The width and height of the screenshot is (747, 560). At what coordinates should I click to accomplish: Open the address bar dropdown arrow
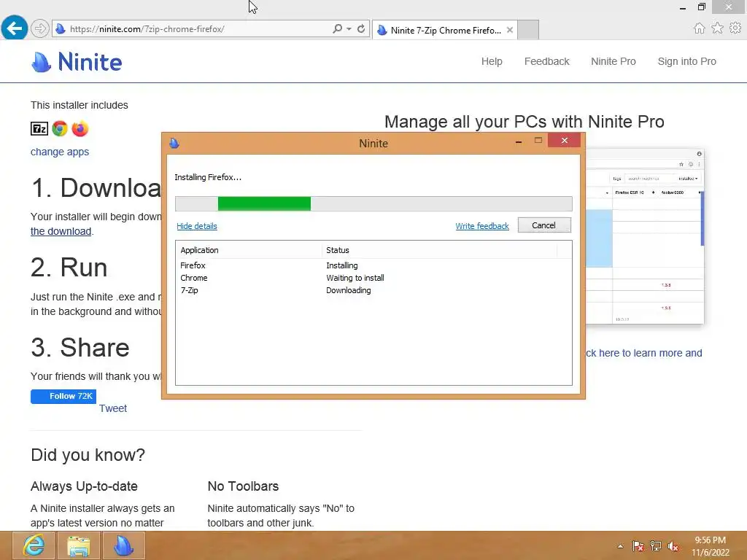point(349,29)
